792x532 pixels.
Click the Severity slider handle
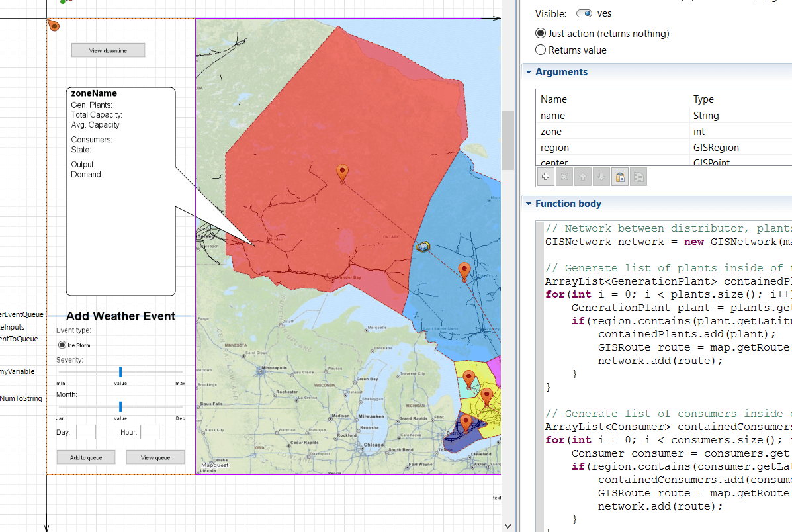120,371
